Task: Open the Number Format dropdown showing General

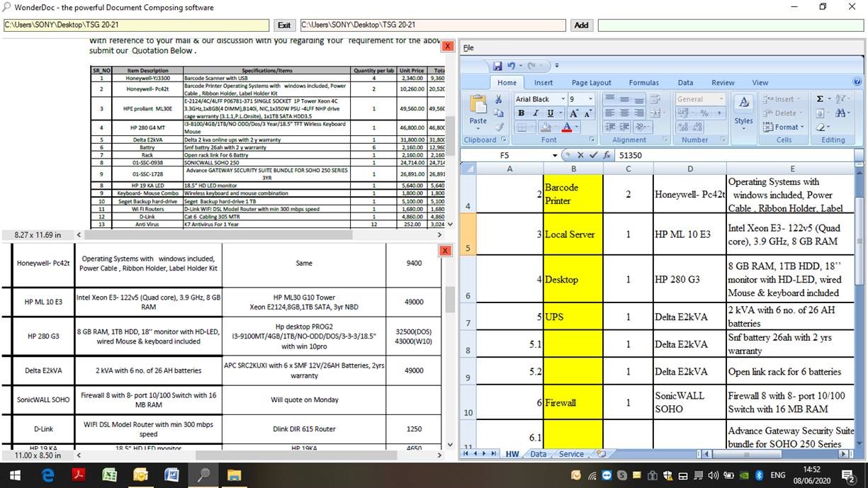Action: coord(721,99)
